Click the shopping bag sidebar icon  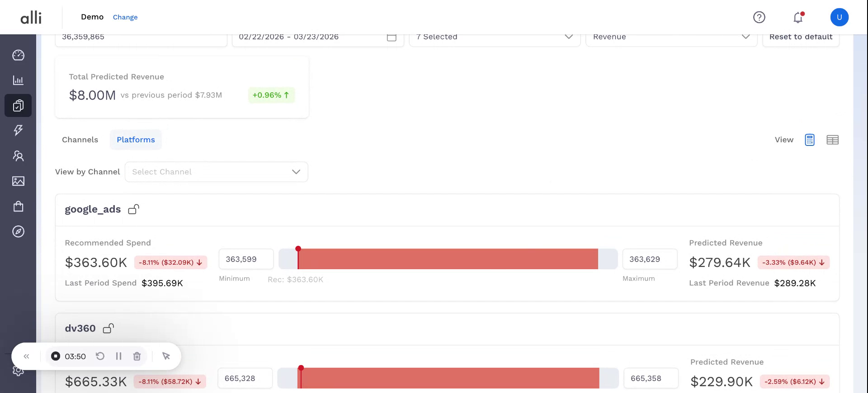(x=18, y=206)
